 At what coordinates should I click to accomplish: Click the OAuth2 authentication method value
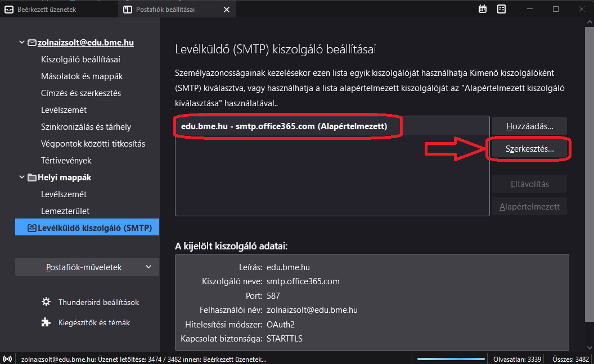281,325
